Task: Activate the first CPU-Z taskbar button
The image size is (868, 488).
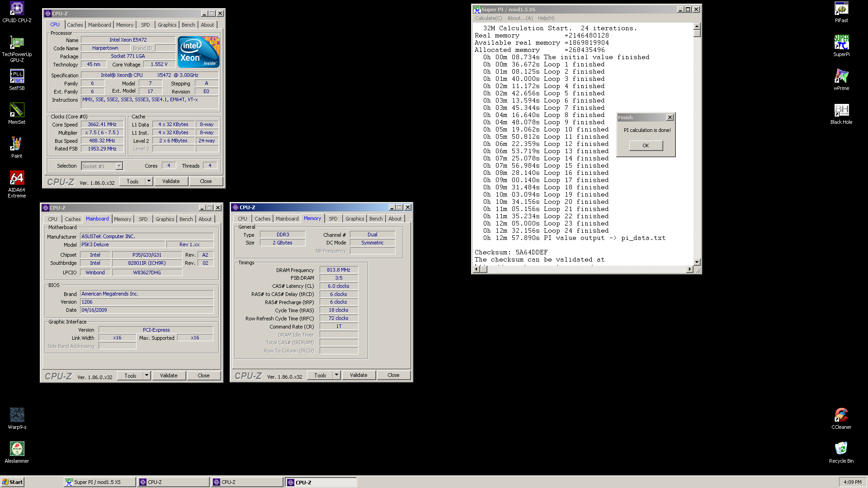Action: 174,482
